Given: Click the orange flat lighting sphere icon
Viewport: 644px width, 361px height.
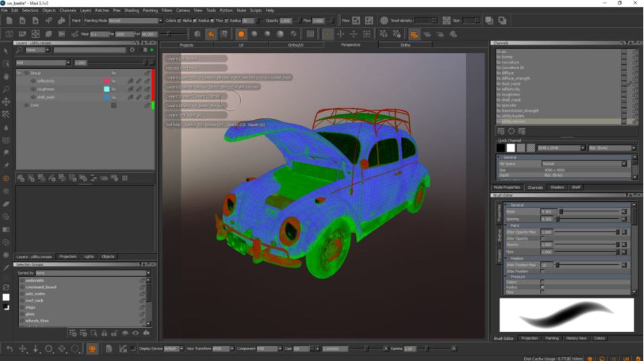Looking at the screenshot, I should point(241,34).
